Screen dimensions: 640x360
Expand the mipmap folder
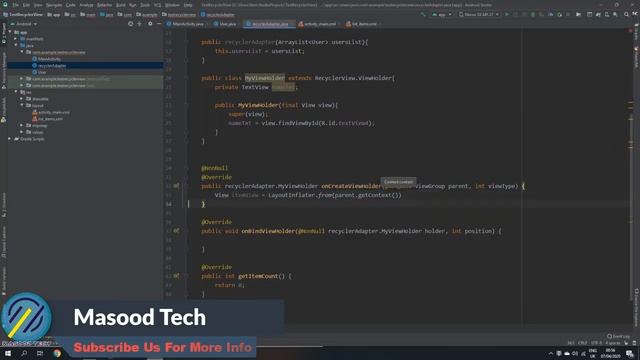[x=22, y=125]
